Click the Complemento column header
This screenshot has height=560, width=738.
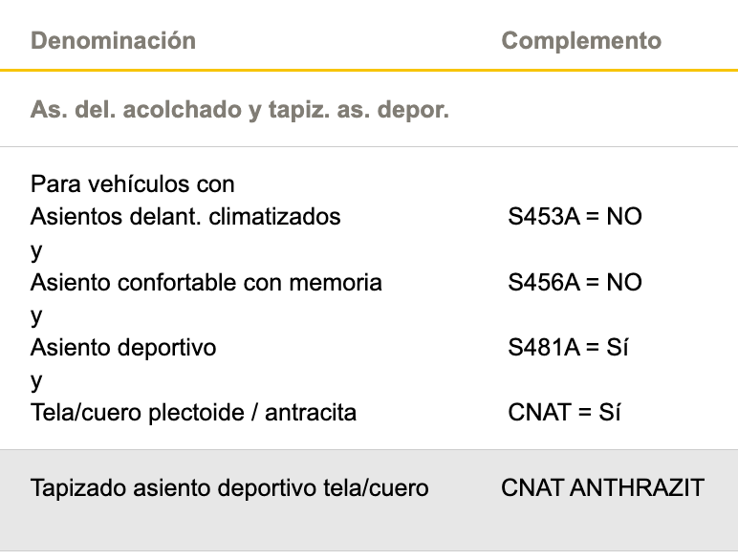tap(581, 41)
